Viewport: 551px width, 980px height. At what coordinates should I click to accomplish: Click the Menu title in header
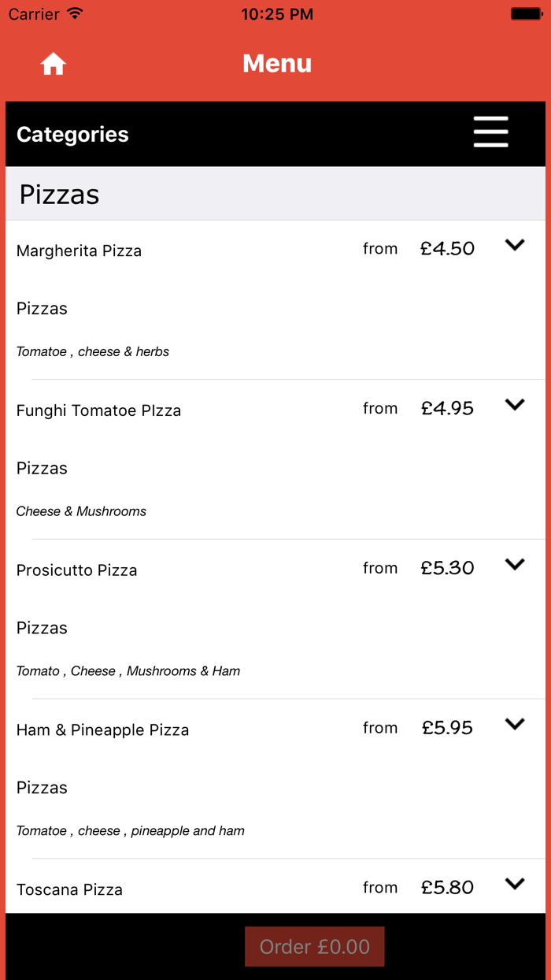[277, 63]
